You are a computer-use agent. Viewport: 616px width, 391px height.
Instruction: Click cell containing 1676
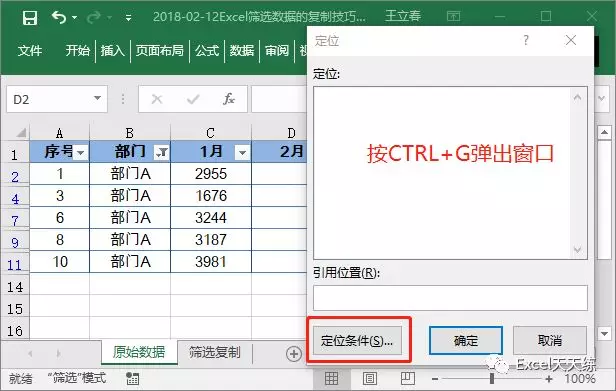(211, 196)
